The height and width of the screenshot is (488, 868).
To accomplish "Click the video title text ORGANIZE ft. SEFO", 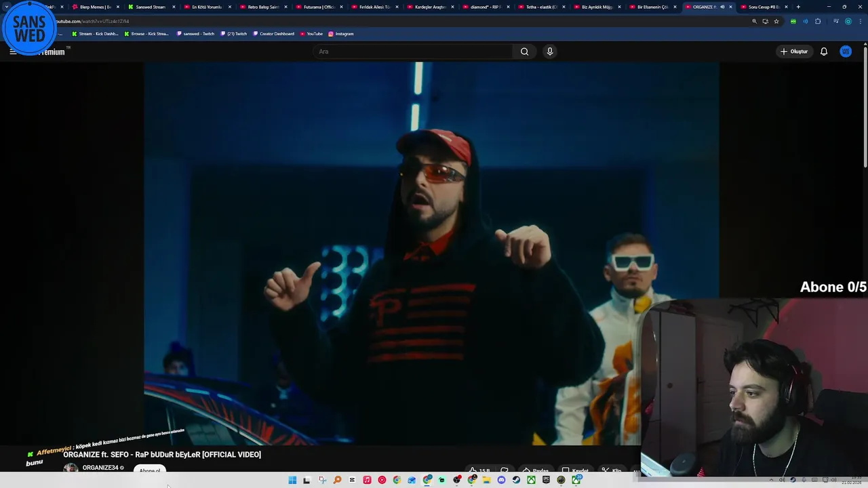I will [x=162, y=455].
